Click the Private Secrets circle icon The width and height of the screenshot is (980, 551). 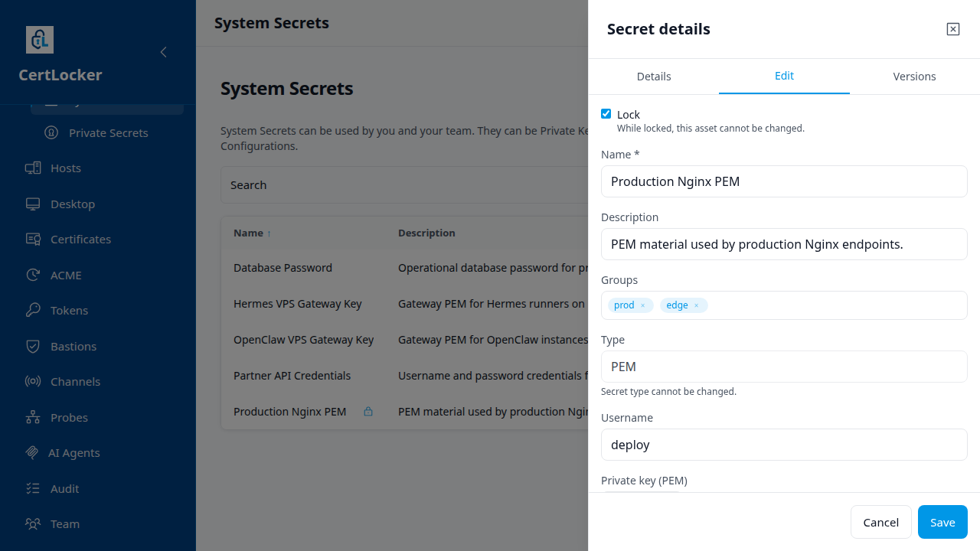tap(51, 133)
